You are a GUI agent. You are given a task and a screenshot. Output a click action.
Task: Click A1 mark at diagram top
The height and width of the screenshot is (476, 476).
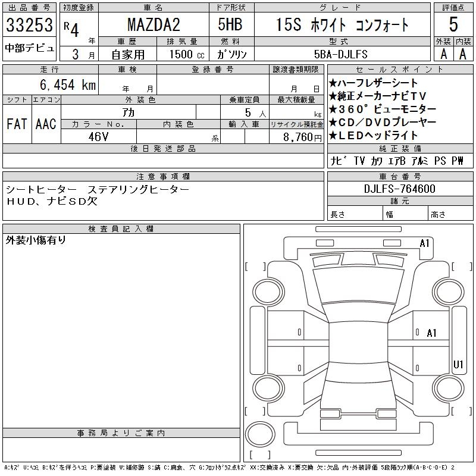pos(424,243)
